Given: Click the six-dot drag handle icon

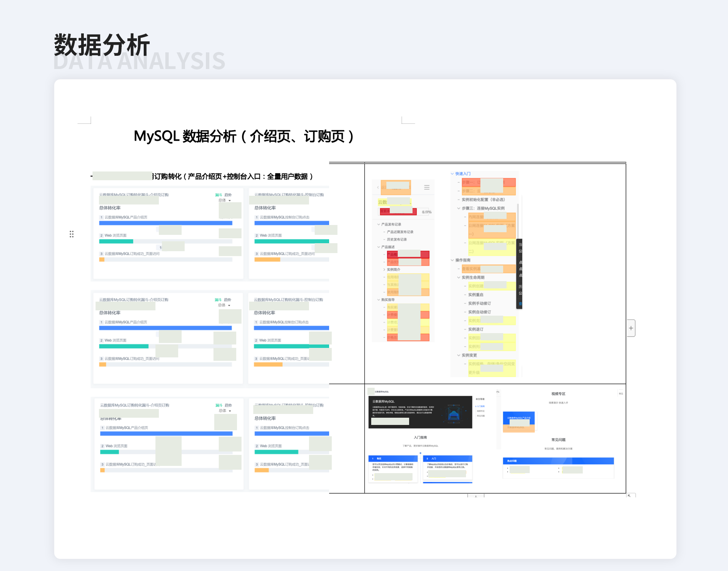Looking at the screenshot, I should click(x=71, y=234).
